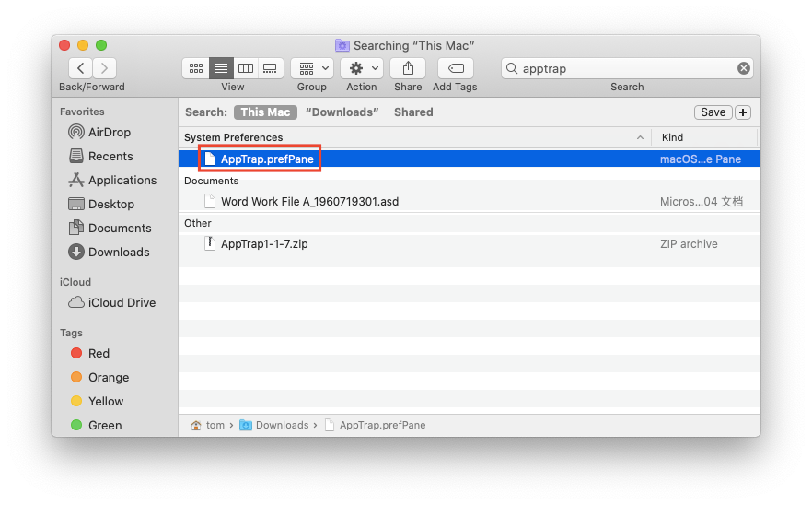This screenshot has width=812, height=505.
Task: Open the Action gear menu
Action: click(x=362, y=68)
